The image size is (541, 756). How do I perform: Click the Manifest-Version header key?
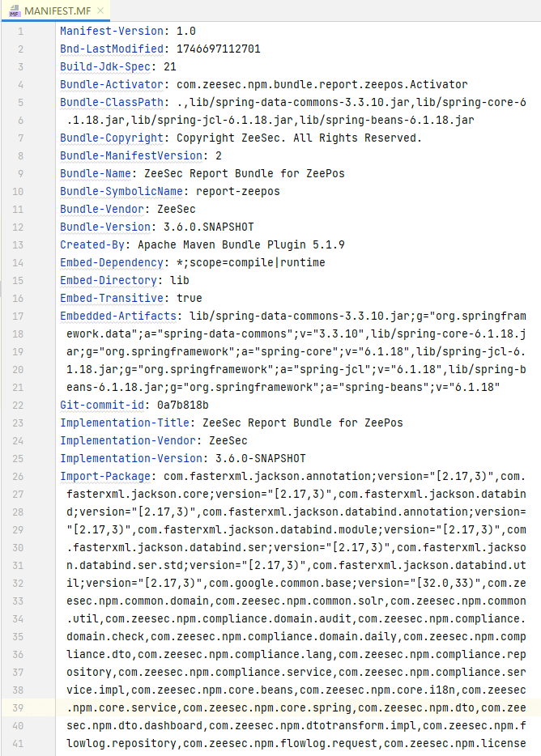click(x=110, y=31)
